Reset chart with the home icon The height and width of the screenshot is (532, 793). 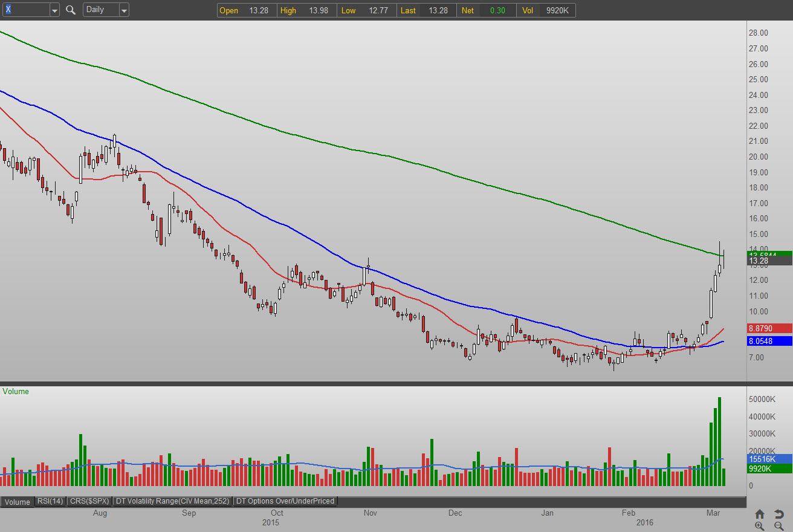[760, 514]
